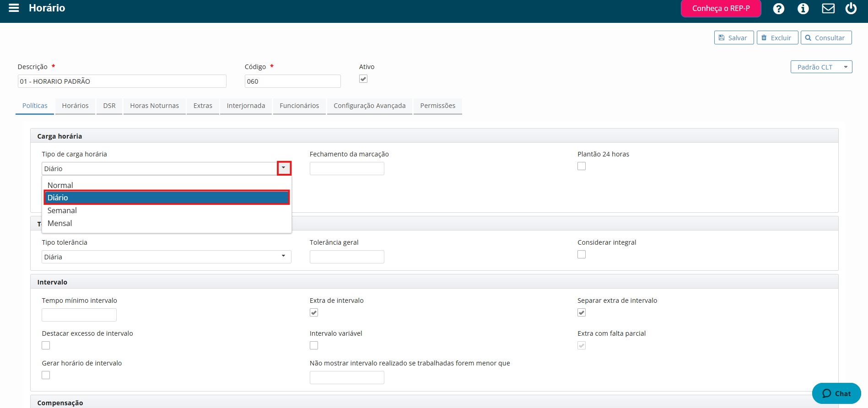
Task: Click the Fechamento da marcação field
Action: 347,168
